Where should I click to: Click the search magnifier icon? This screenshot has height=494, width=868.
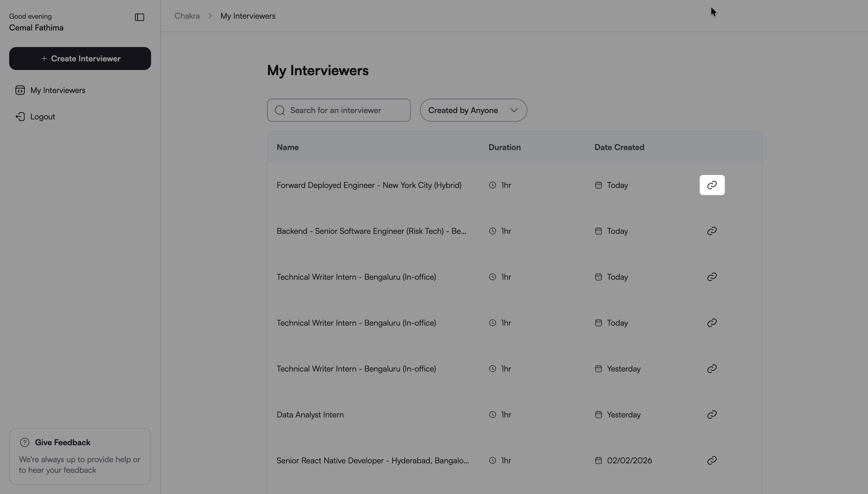point(280,110)
